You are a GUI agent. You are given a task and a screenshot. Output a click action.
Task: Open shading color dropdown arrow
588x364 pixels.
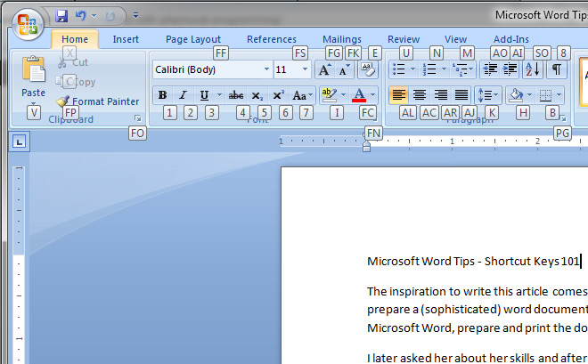pos(529,95)
